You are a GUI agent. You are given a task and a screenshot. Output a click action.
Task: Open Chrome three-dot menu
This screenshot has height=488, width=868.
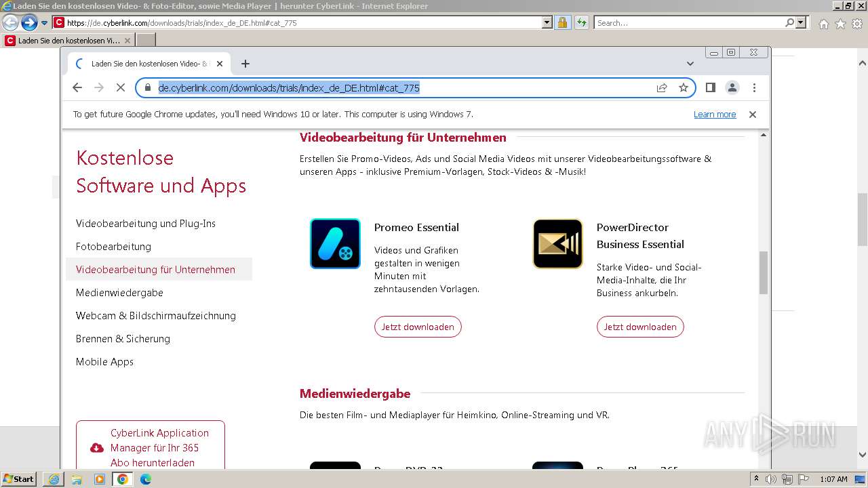pyautogui.click(x=754, y=87)
